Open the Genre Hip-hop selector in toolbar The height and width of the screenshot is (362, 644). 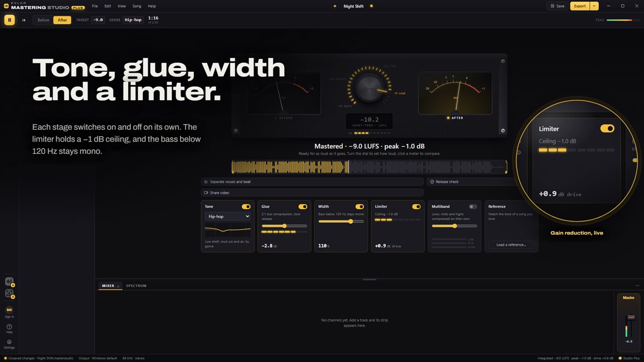click(133, 20)
